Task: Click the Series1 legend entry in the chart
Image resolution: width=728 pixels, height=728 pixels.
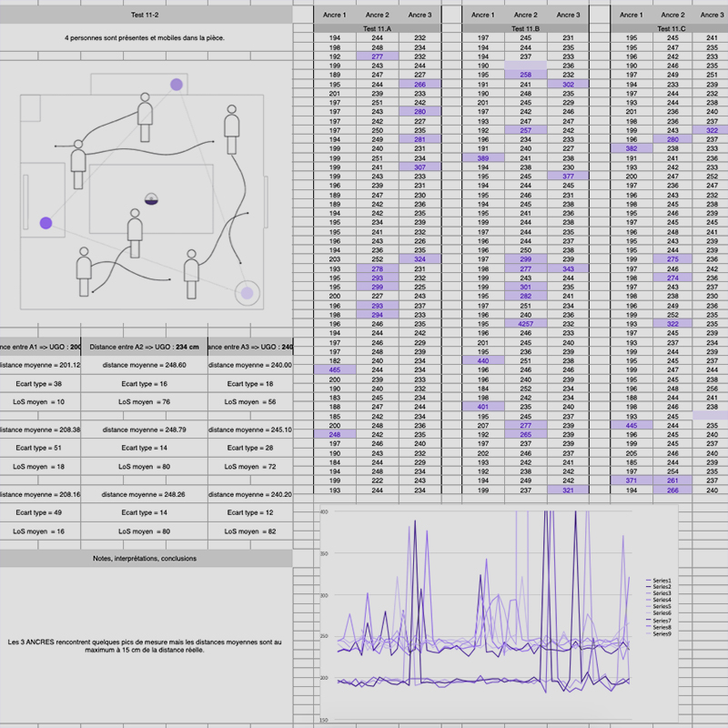Action: pos(659,581)
